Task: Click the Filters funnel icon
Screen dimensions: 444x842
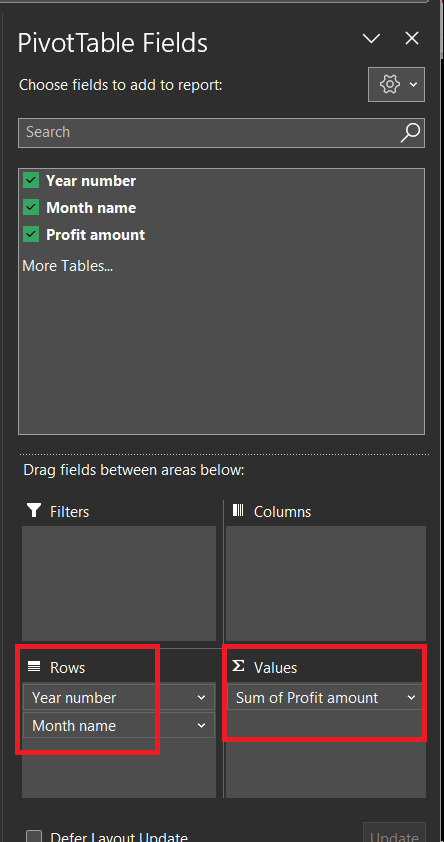Action: (x=34, y=510)
